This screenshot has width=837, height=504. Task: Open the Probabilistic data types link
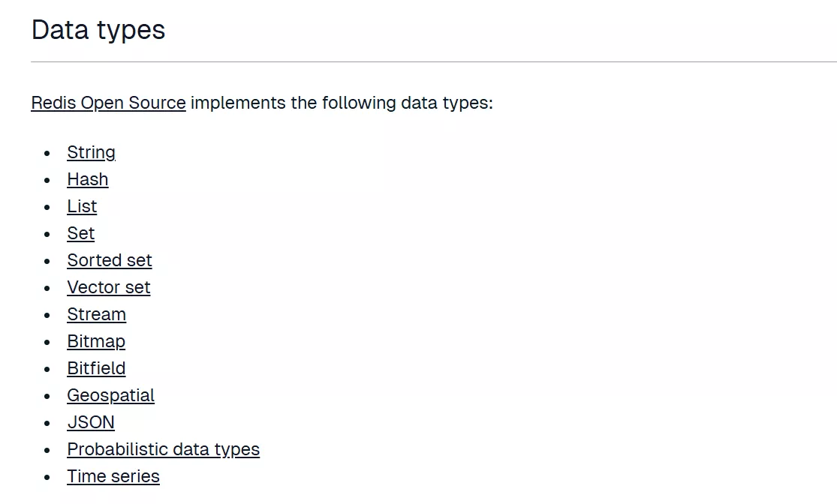click(x=163, y=449)
